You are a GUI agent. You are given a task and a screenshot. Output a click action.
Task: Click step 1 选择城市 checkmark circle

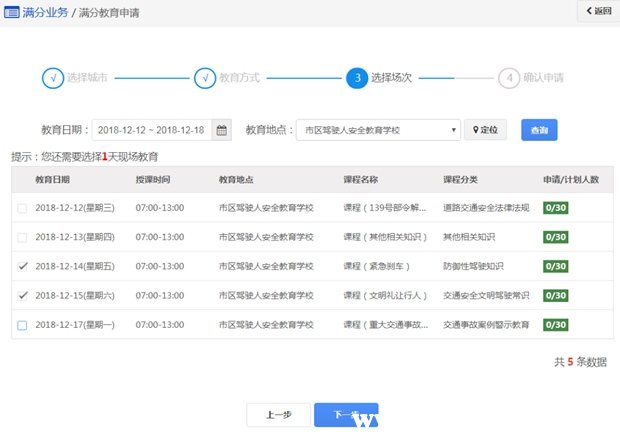52,78
